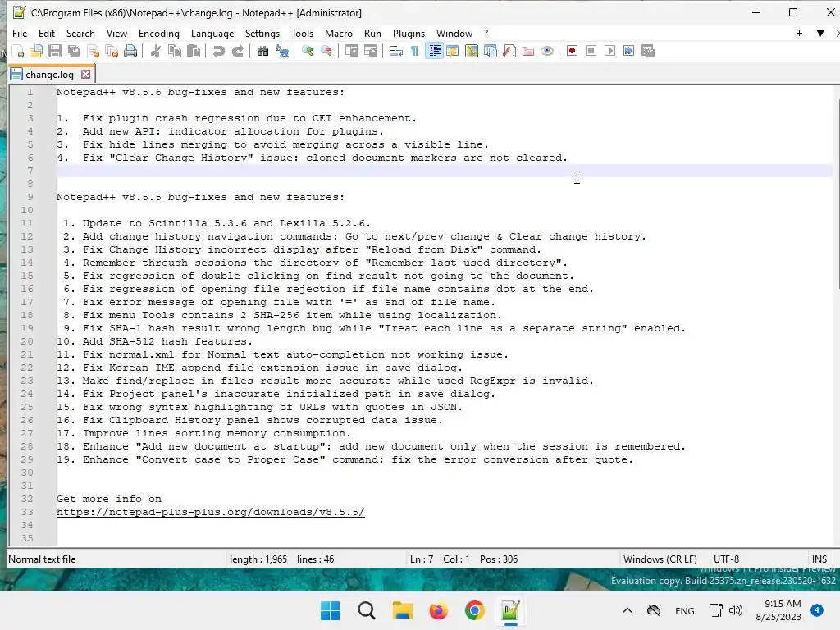Click line number 20 in margin
840x630 pixels.
(27, 341)
